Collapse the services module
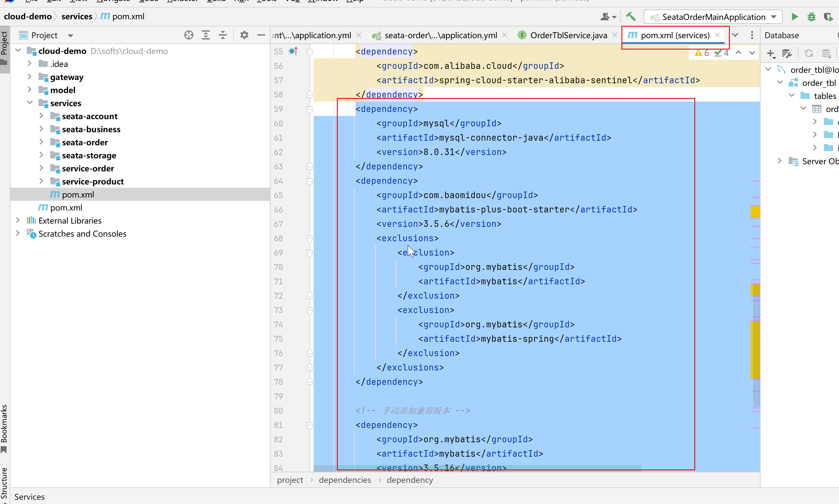The width and height of the screenshot is (839, 504). coord(29,102)
